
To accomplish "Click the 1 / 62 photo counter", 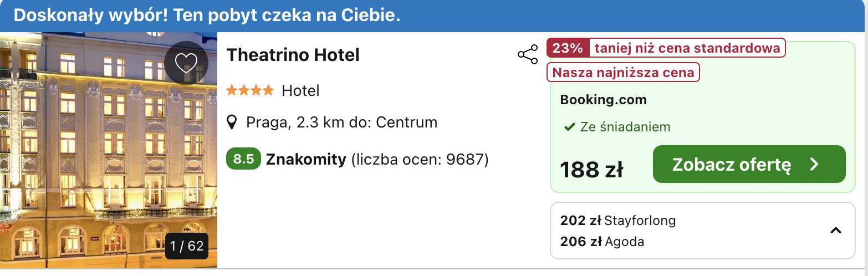I will [187, 246].
